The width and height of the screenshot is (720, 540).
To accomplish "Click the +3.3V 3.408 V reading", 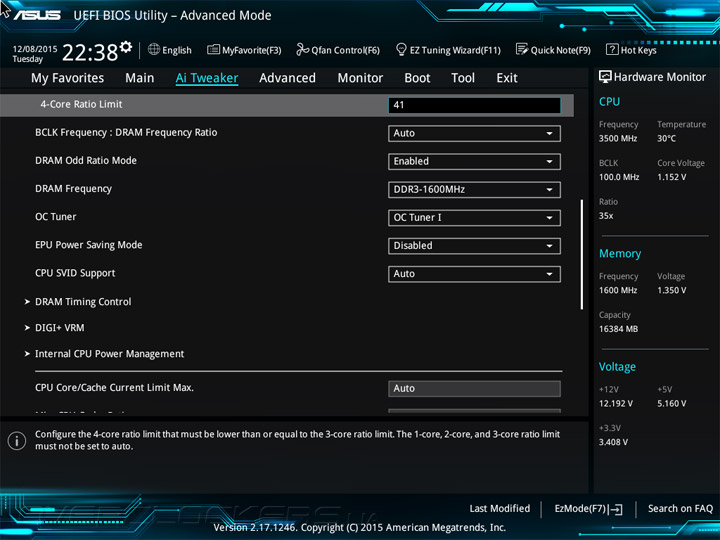I will coord(613,442).
